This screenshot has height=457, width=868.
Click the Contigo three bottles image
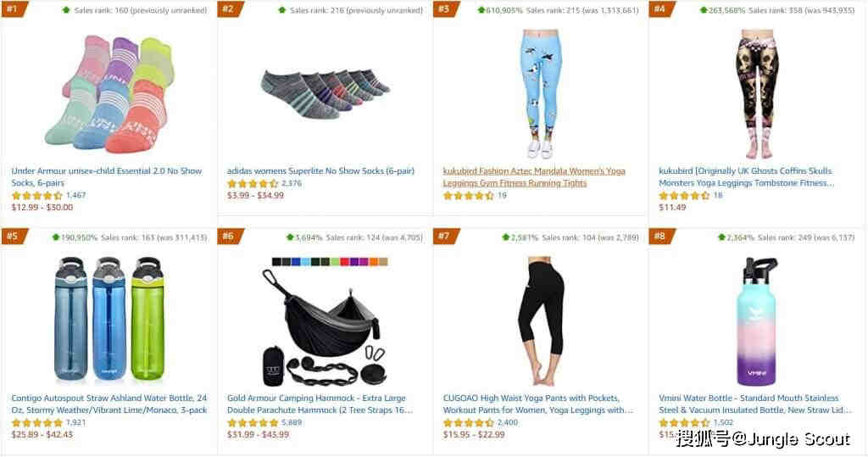point(109,319)
